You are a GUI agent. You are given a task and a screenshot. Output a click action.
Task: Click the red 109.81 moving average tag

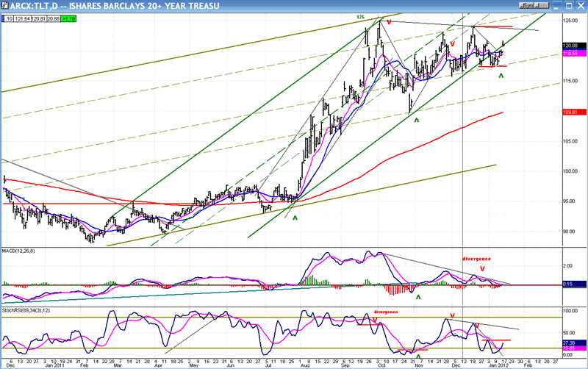tap(570, 112)
